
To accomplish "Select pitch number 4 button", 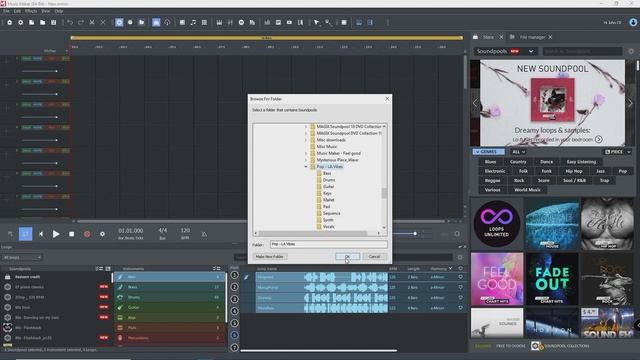I will click(234, 311).
